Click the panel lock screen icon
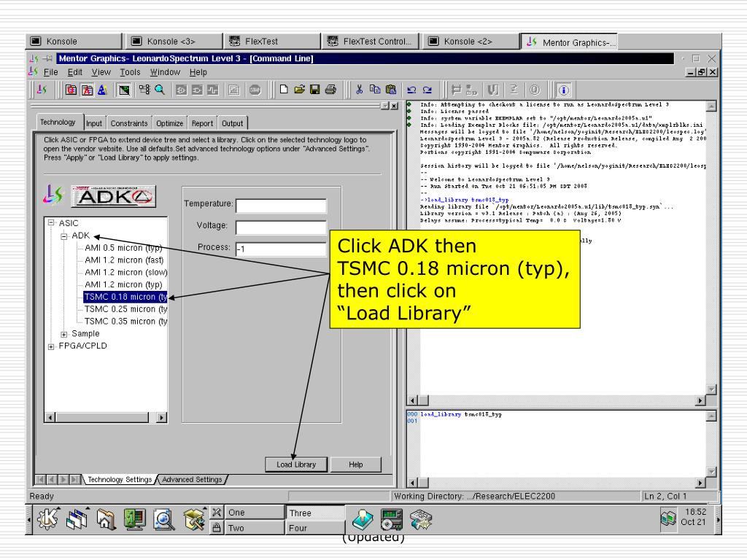Viewport: 747px width, 560px height. (216, 528)
